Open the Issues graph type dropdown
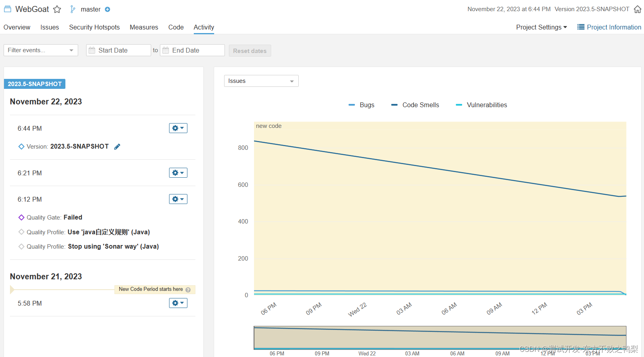644x357 pixels. tap(261, 81)
